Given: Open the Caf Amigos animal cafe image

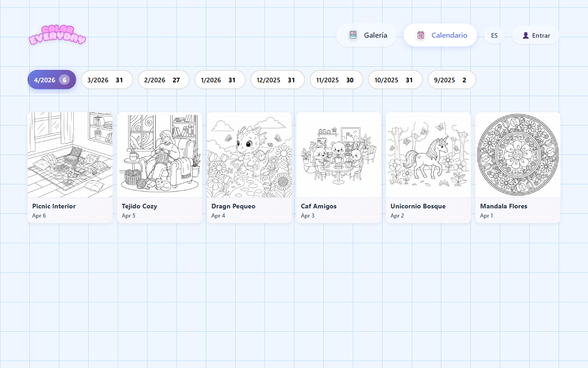Looking at the screenshot, I should pyautogui.click(x=339, y=155).
